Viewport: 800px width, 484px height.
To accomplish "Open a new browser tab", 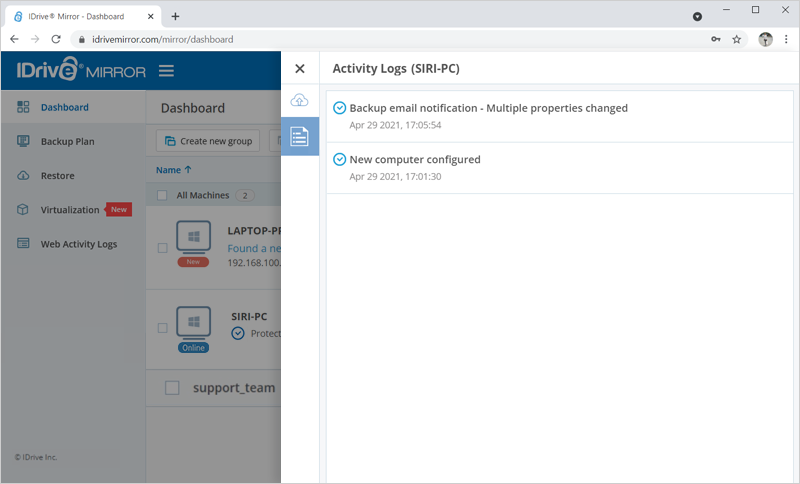I will tap(175, 16).
